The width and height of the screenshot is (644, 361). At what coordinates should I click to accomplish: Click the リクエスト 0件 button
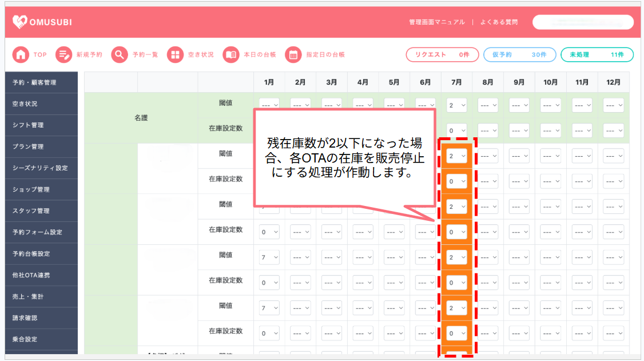pos(442,54)
